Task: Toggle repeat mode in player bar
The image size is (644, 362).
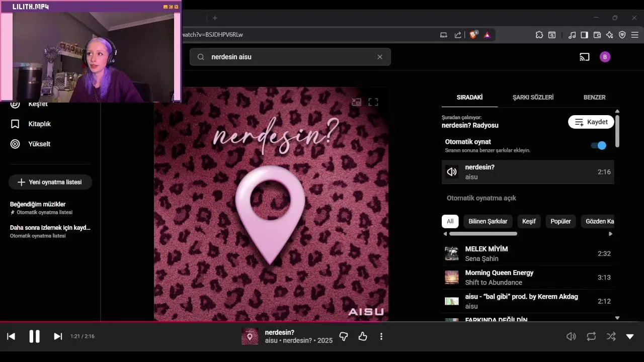Action: click(x=591, y=336)
